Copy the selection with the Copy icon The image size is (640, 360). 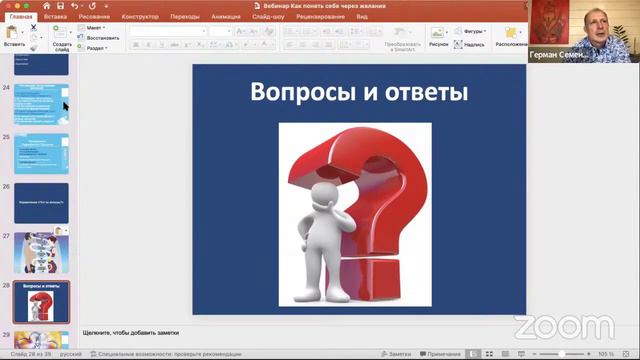click(x=33, y=38)
